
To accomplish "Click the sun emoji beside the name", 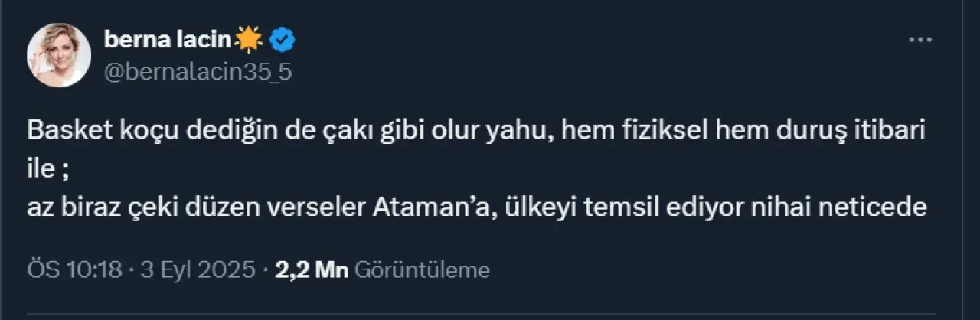I will 250,38.
